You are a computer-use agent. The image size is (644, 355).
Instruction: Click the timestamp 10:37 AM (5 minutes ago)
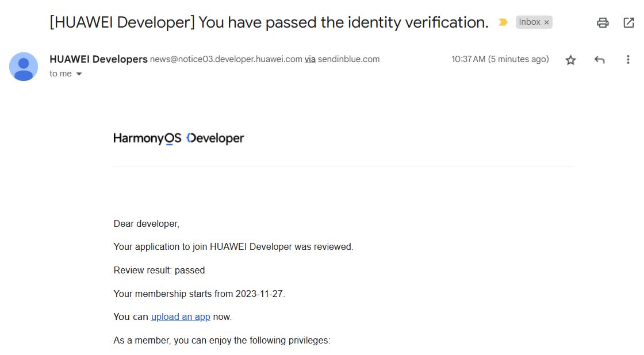(x=500, y=59)
